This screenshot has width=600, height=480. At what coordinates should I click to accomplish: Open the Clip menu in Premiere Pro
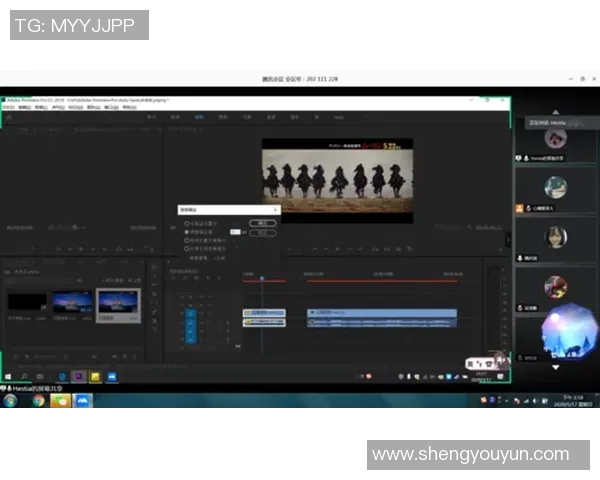tap(41, 107)
